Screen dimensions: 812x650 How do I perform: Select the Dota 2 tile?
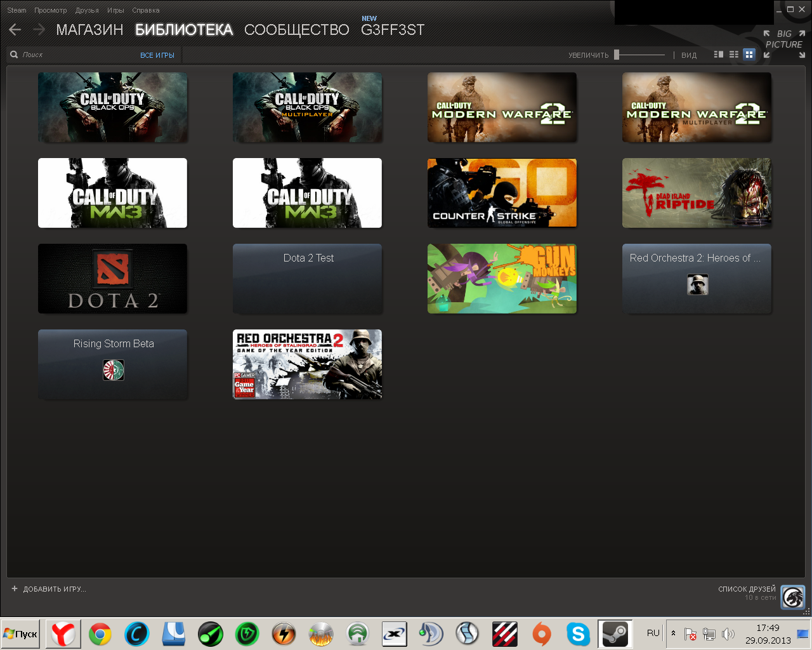pyautogui.click(x=112, y=279)
